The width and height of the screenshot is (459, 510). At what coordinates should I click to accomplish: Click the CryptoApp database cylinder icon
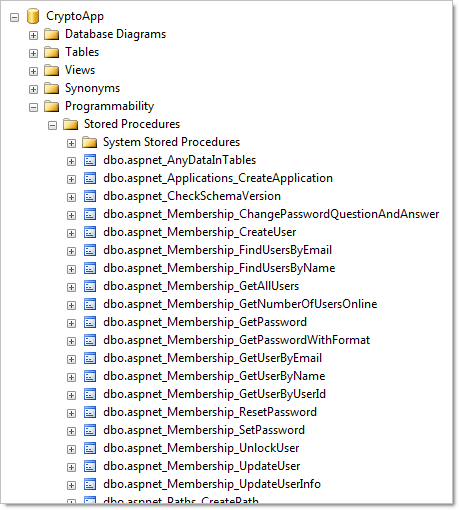[x=33, y=16]
